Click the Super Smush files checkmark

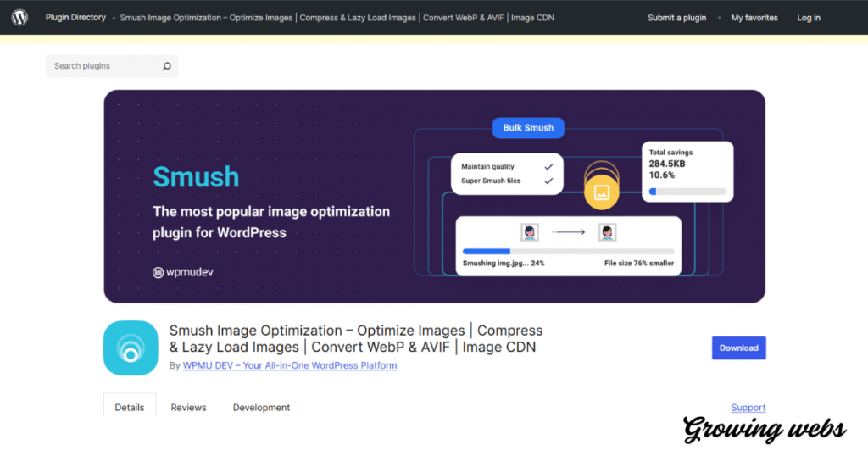pos(548,181)
